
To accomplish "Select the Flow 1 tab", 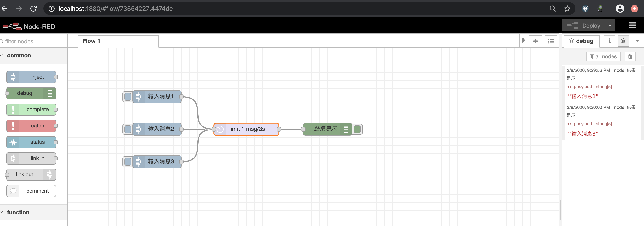I will (x=118, y=41).
